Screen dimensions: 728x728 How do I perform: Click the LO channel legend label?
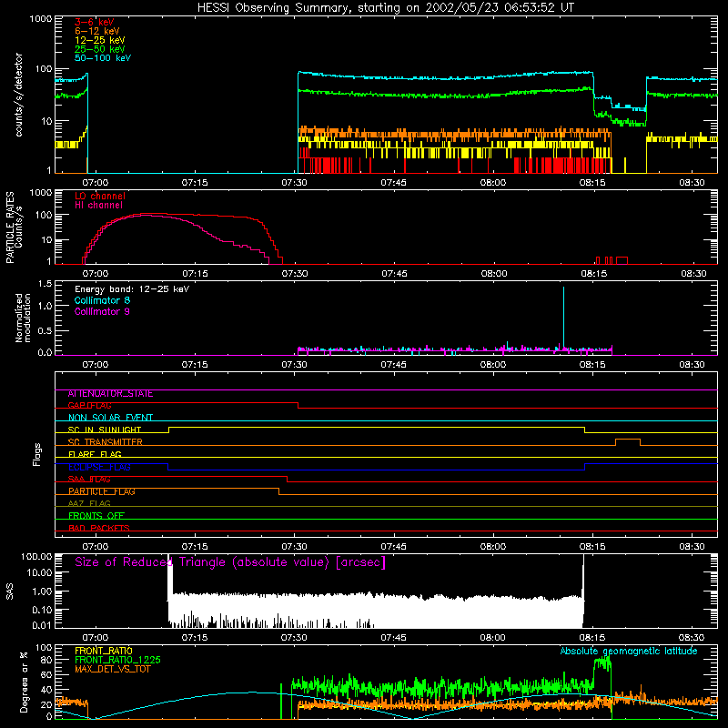(x=100, y=196)
